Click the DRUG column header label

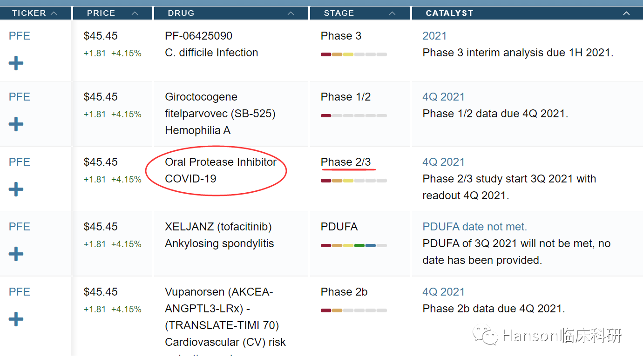click(181, 13)
